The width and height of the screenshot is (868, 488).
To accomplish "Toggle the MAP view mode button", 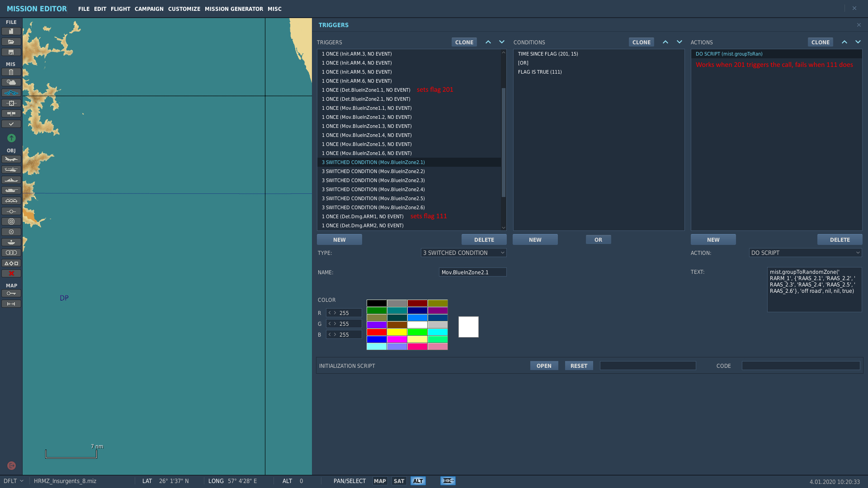I will [x=380, y=481].
